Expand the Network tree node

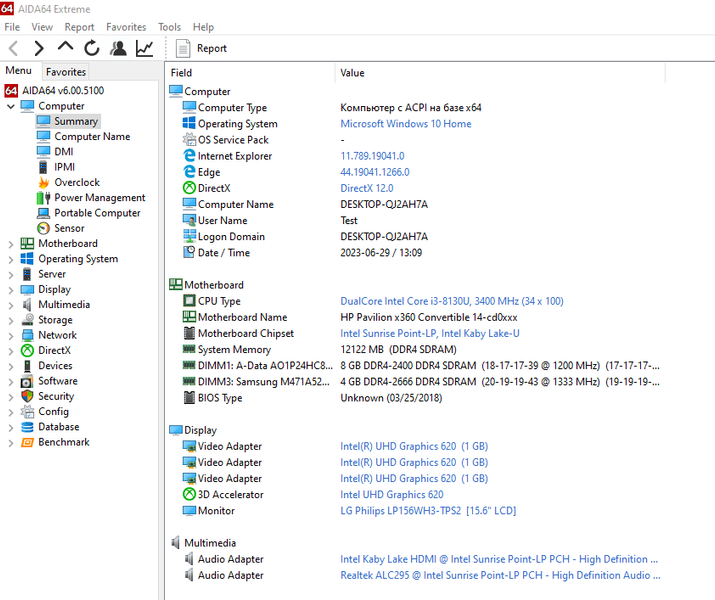pyautogui.click(x=10, y=336)
